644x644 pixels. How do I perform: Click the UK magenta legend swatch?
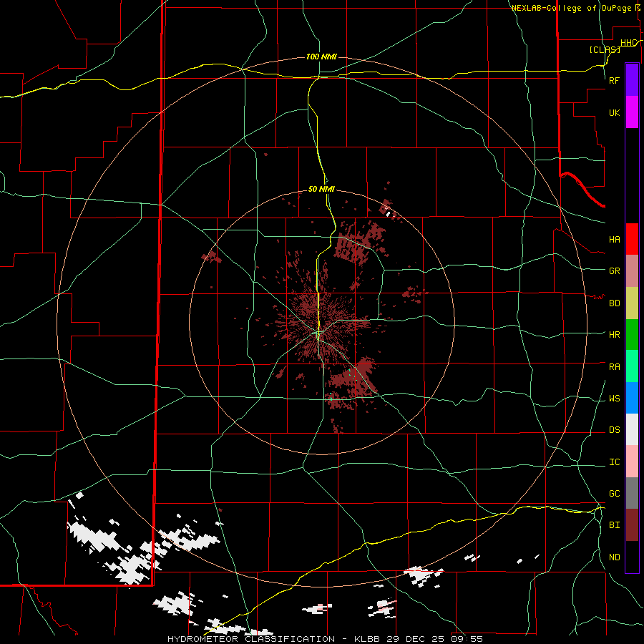632,112
